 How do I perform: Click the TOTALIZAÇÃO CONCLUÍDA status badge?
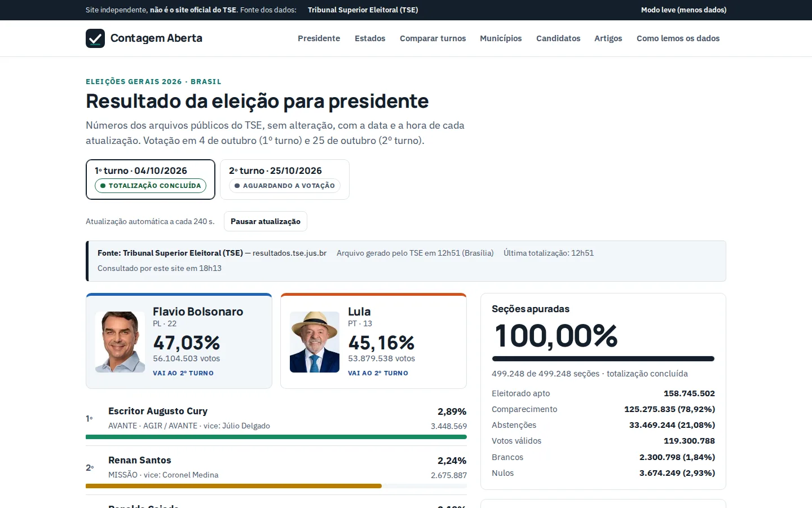(x=151, y=186)
